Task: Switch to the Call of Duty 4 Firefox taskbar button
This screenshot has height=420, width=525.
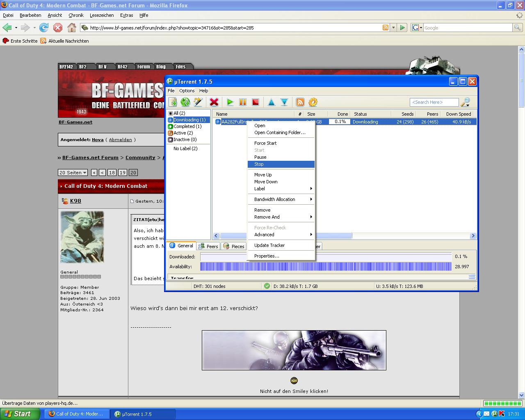Action: click(x=77, y=414)
